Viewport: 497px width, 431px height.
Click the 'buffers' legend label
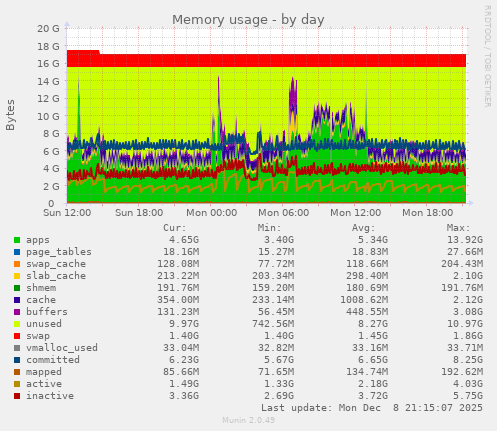(x=47, y=312)
